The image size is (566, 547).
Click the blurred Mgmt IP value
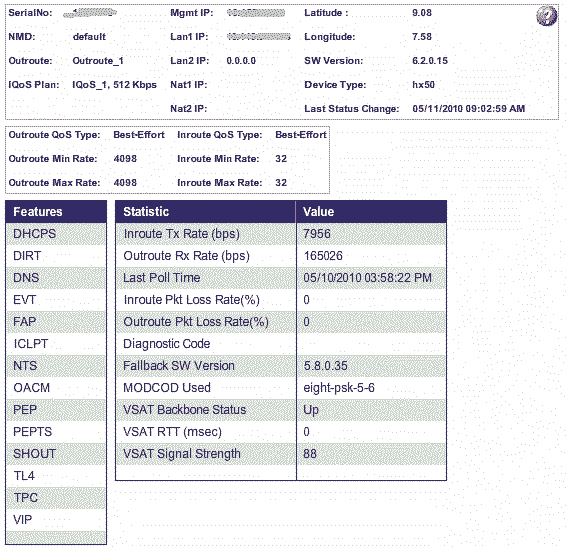[x=256, y=13]
